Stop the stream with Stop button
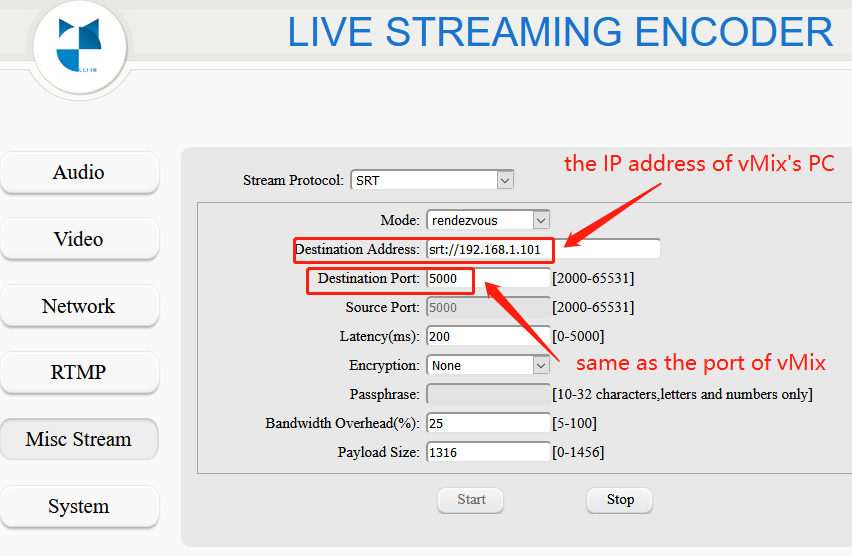 [x=619, y=500]
